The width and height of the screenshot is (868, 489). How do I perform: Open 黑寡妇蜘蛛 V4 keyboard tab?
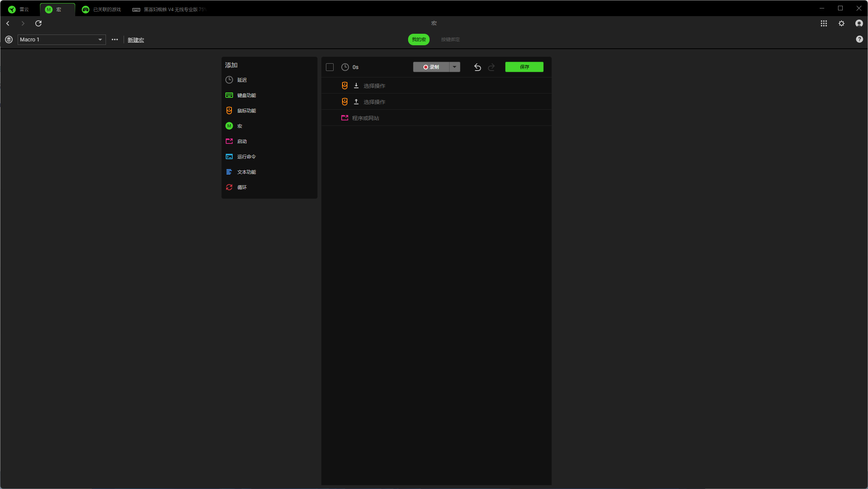(170, 10)
